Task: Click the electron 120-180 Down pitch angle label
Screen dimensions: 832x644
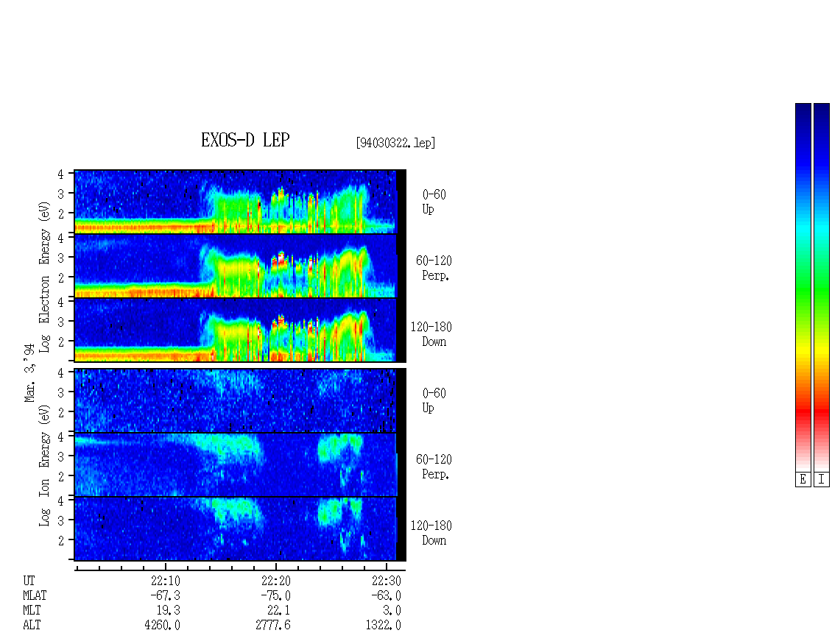Action: [431, 334]
